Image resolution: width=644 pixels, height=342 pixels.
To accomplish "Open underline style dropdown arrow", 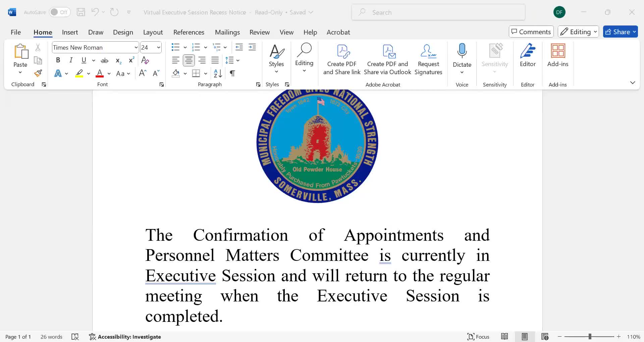I will (x=93, y=60).
